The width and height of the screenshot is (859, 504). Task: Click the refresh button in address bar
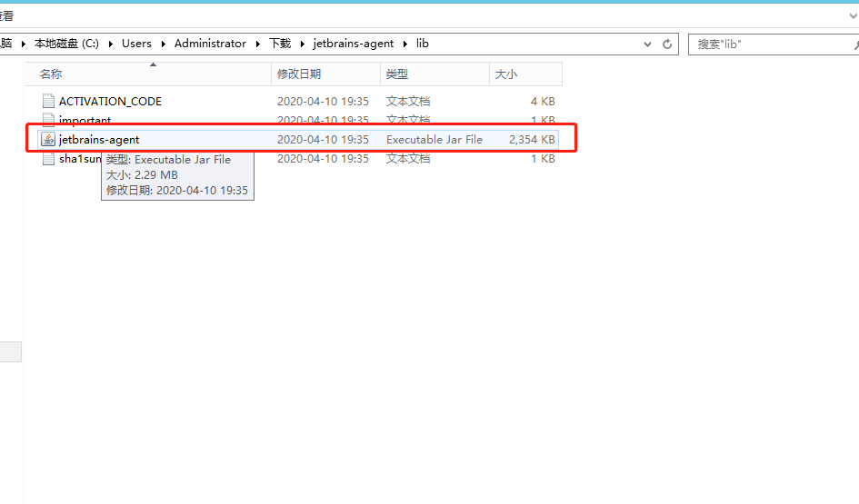tap(666, 44)
